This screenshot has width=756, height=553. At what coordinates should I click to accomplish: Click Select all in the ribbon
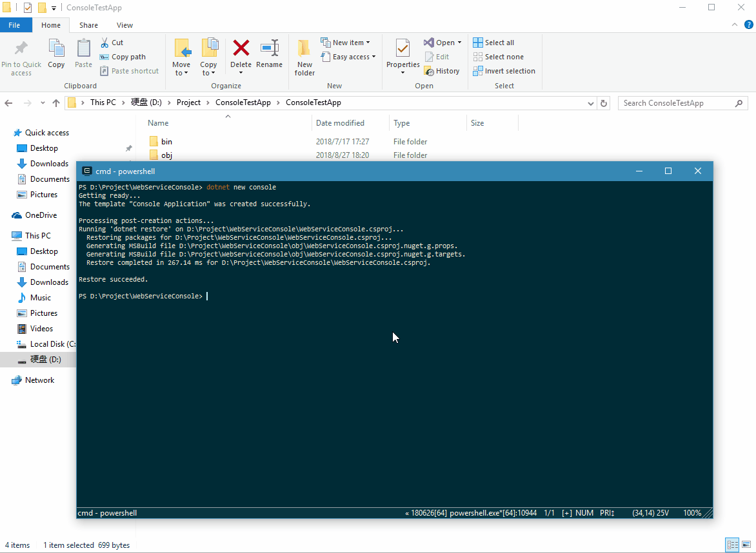coord(493,43)
